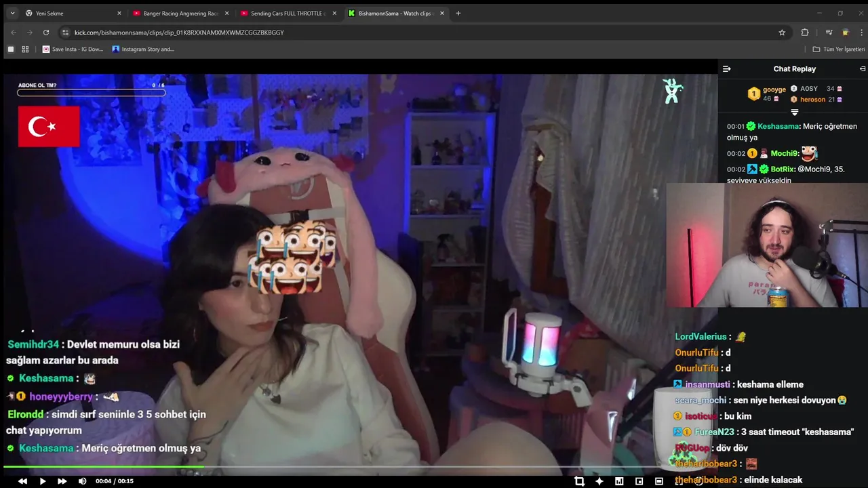Close the Sending Cars tab
Screen dimensions: 868x488
click(x=334, y=13)
